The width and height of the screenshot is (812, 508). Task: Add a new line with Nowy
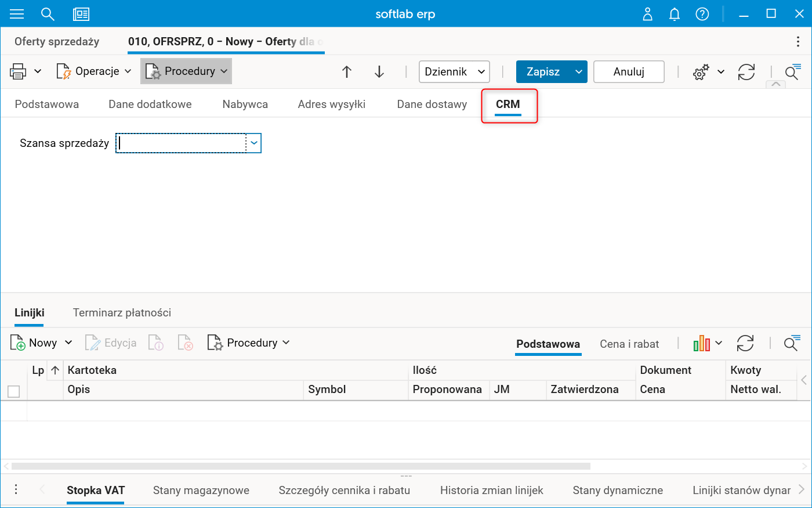[x=34, y=343]
